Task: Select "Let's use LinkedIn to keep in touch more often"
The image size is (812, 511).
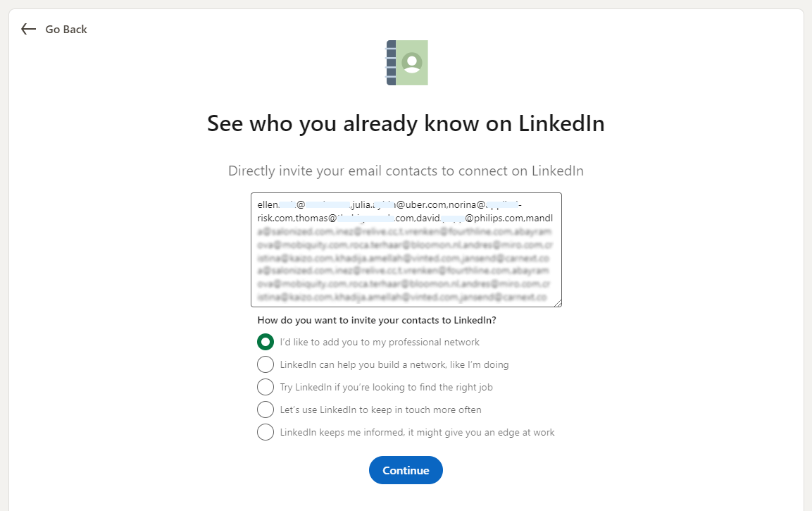Action: 266,410
